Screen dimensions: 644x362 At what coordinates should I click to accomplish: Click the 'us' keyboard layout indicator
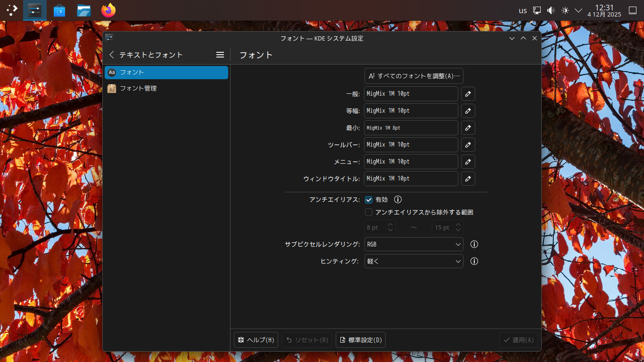click(x=523, y=10)
